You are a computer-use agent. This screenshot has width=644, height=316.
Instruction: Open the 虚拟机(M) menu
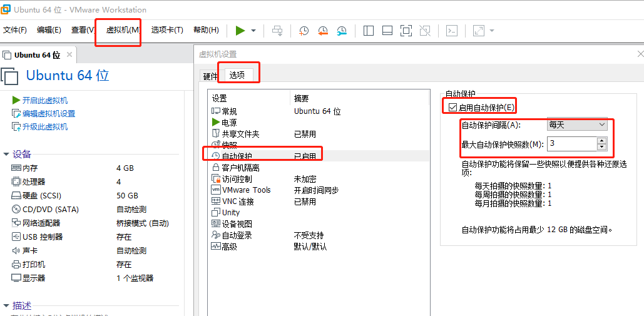123,30
